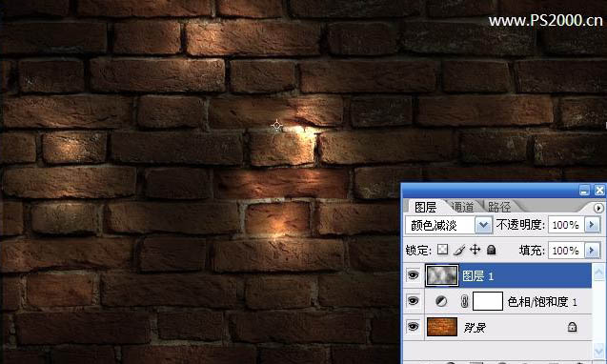The height and width of the screenshot is (364, 607).
Task: Click layers list scroll up arrow
Action: [x=598, y=272]
